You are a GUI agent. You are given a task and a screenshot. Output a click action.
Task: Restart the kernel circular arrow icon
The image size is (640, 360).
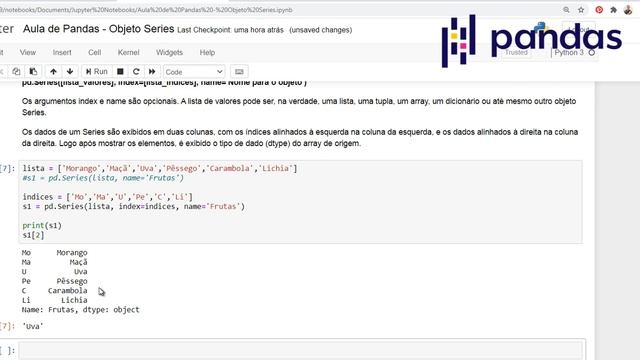136,71
